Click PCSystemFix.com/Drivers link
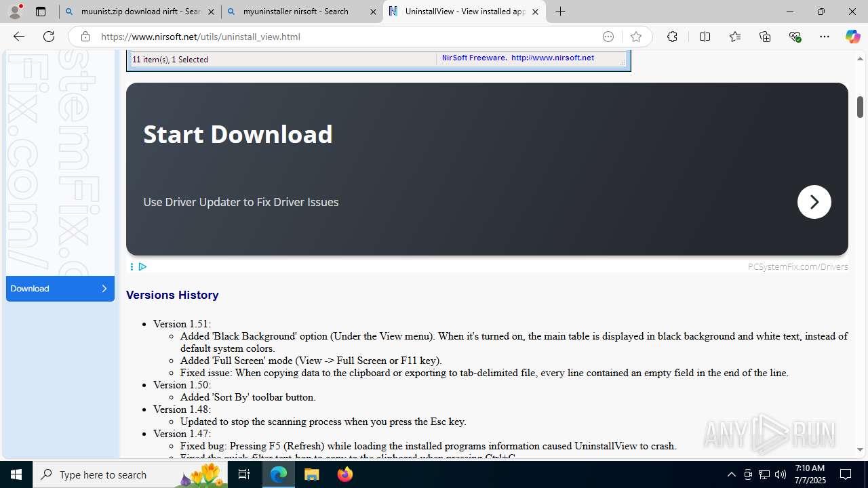The height and width of the screenshot is (488, 868). coord(797,266)
